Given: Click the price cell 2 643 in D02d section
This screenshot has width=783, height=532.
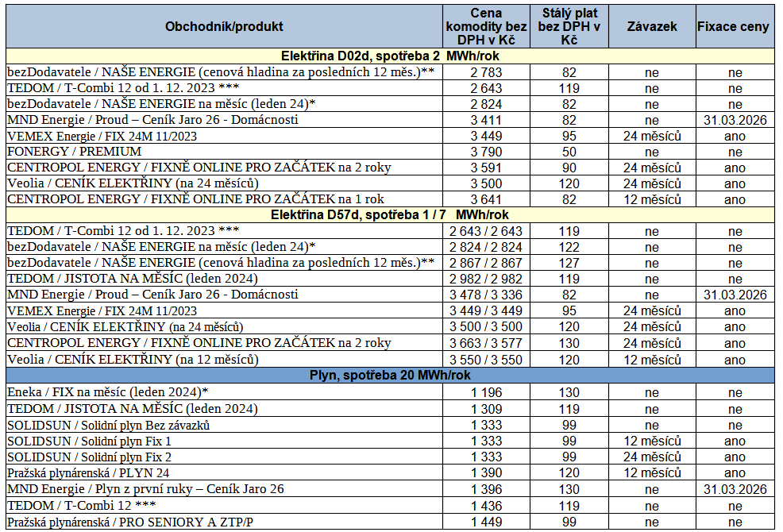Looking at the screenshot, I should (486, 88).
